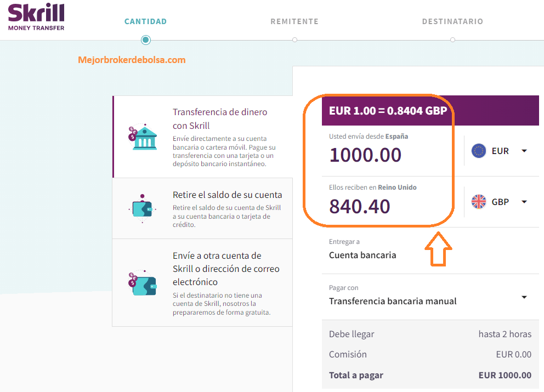The height and width of the screenshot is (392, 544).
Task: Choose Transferencia de dinero con Skrill option
Action: [203, 137]
